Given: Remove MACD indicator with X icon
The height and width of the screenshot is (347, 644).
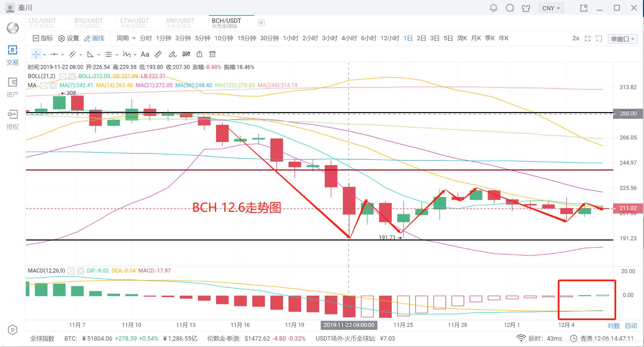Looking at the screenshot, I should [80, 271].
